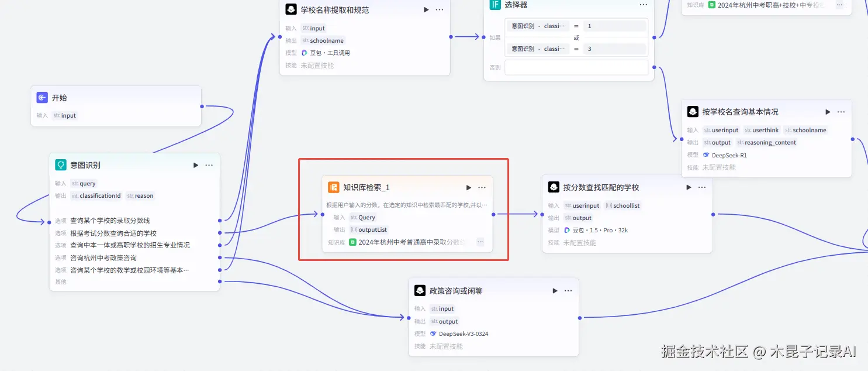Open the more options menu on 按学校名查询基本情况
The image size is (868, 371).
(x=841, y=111)
